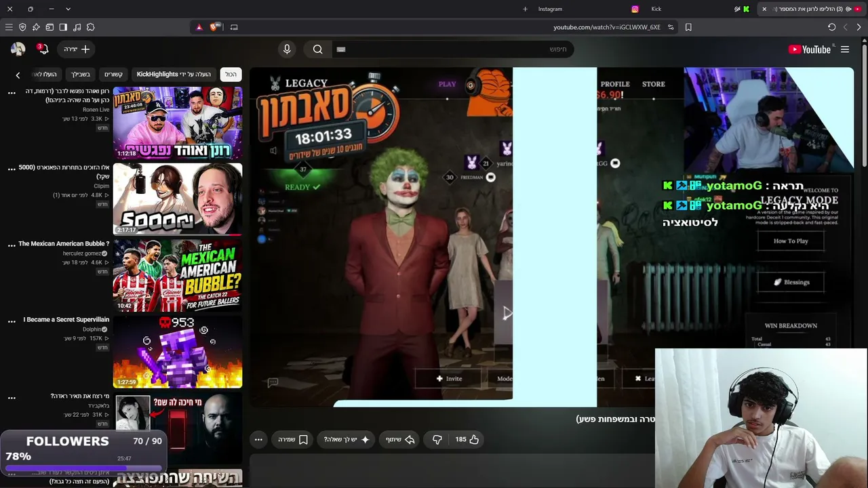Open a new browser tab
The height and width of the screenshot is (488, 868).
525,9
